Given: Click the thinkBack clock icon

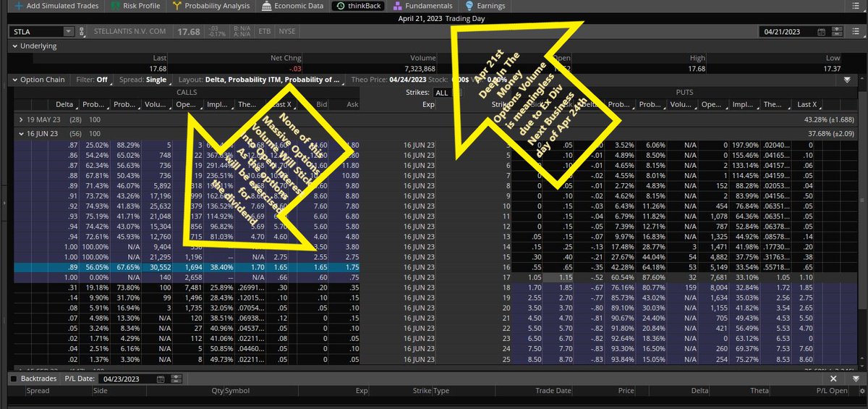Looking at the screenshot, I should 341,6.
